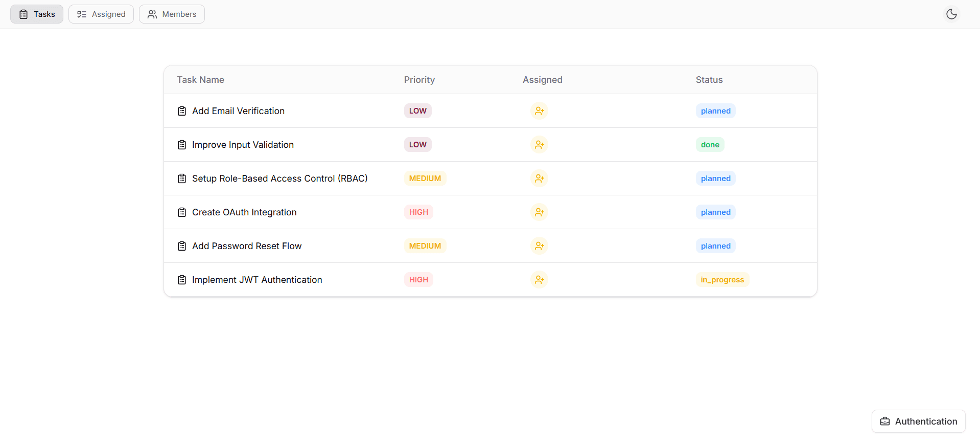Click done status of Improve Input Validation

pos(710,145)
